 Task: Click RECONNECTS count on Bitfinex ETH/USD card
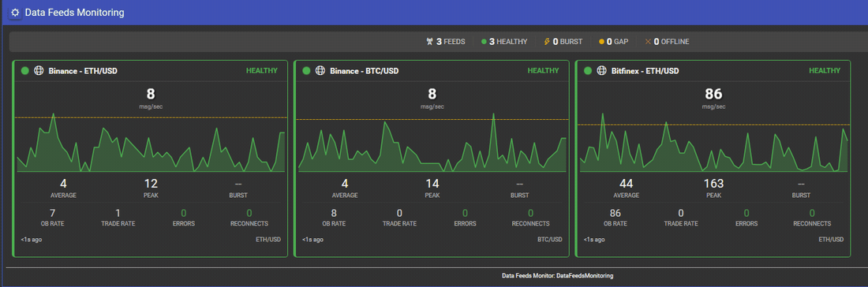[812, 213]
